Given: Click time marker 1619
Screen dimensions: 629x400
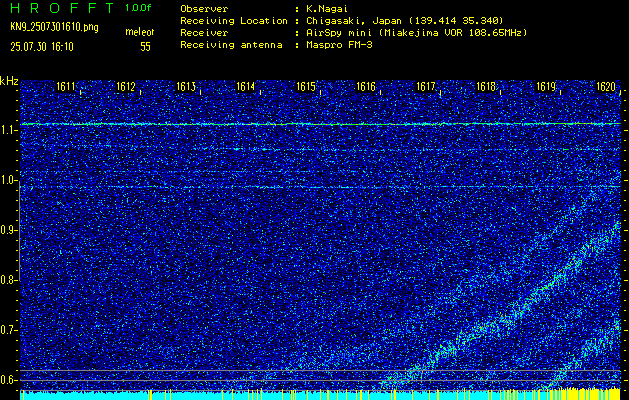Looking at the screenshot, I should 546,87.
